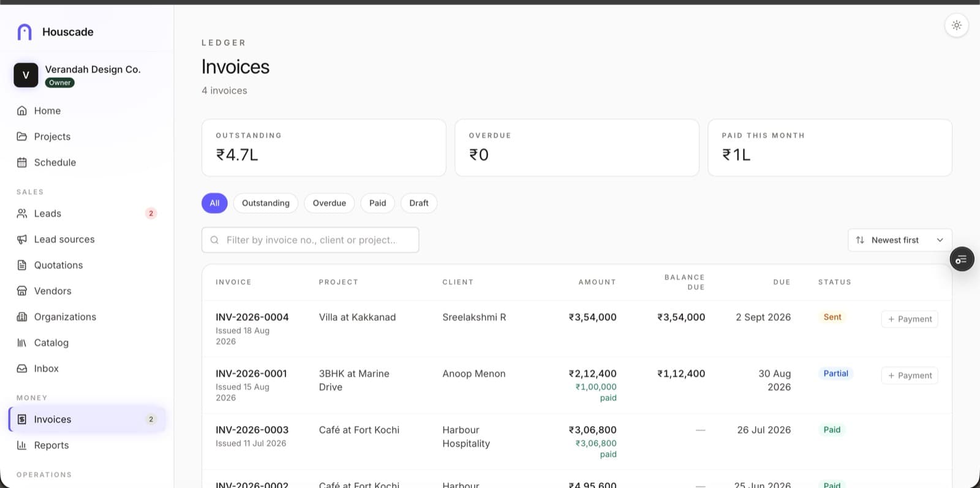Open the Newest first sort dropdown
This screenshot has height=488, width=980.
[x=900, y=240]
